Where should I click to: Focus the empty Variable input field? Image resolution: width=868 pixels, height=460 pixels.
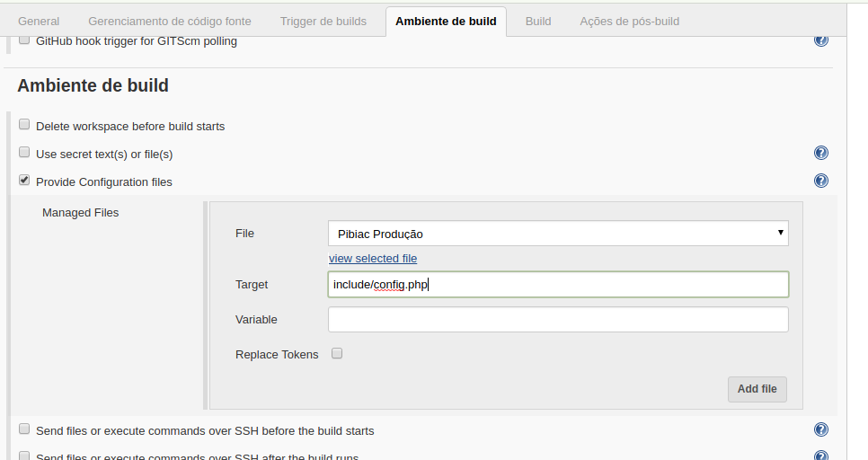[558, 320]
